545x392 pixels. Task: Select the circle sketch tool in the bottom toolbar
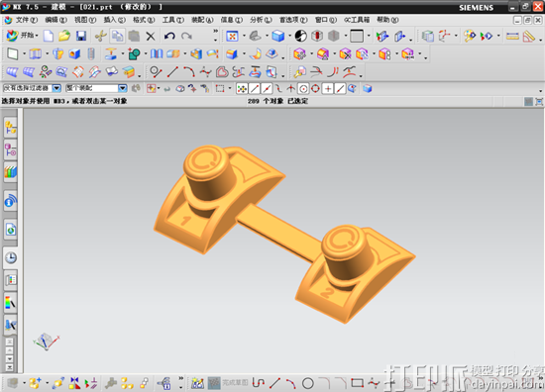pyautogui.click(x=307, y=383)
